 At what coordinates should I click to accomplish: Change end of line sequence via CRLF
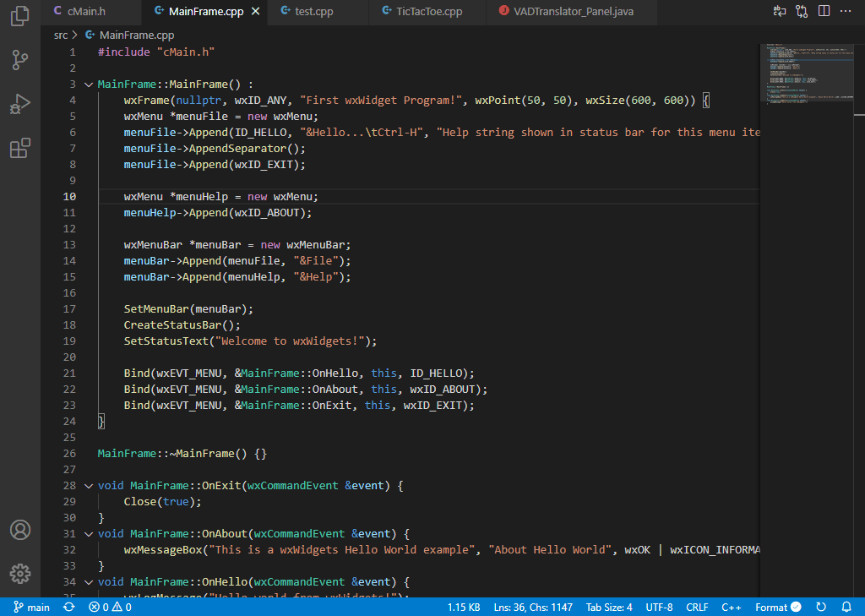(x=697, y=608)
